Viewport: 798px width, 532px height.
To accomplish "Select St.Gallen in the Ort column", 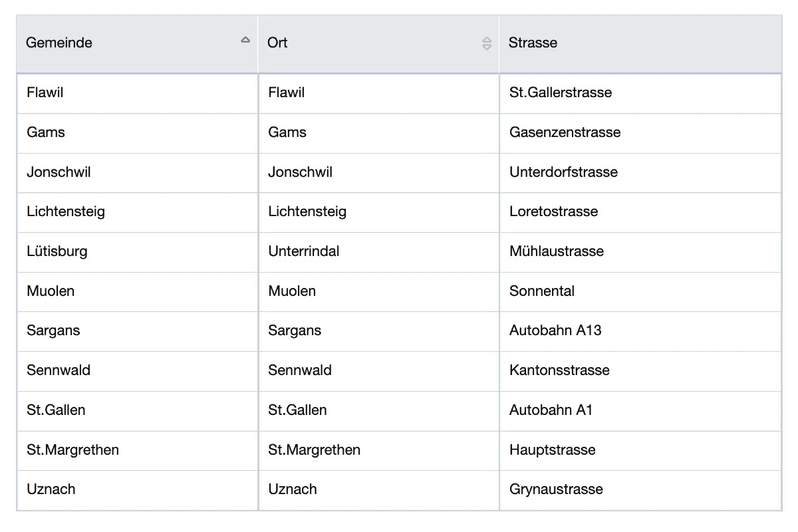I will (x=378, y=411).
